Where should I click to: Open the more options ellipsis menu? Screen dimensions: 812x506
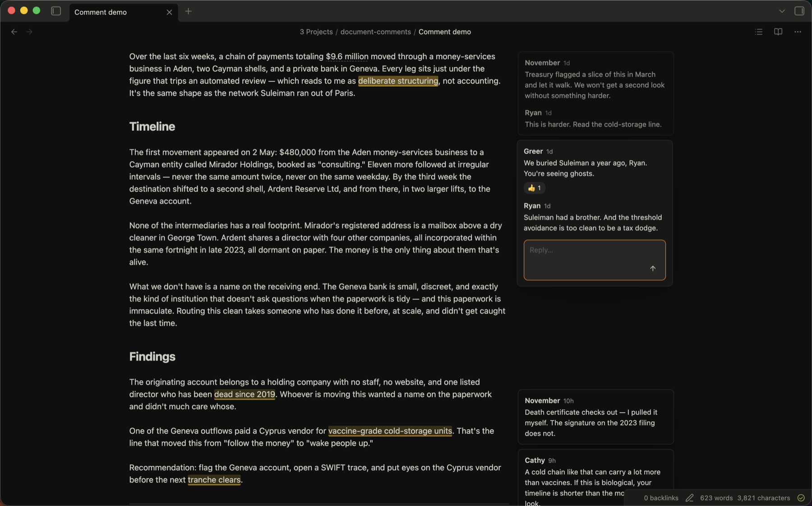coord(798,32)
